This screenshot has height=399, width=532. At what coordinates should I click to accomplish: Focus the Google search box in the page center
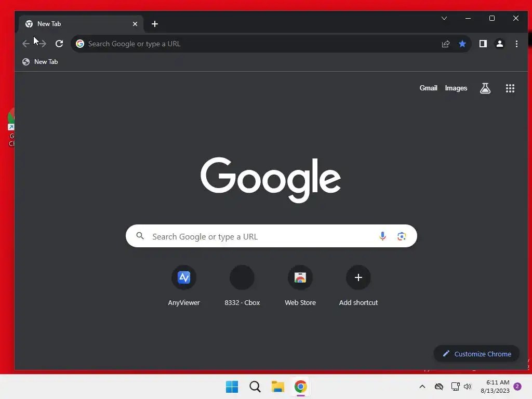(271, 236)
